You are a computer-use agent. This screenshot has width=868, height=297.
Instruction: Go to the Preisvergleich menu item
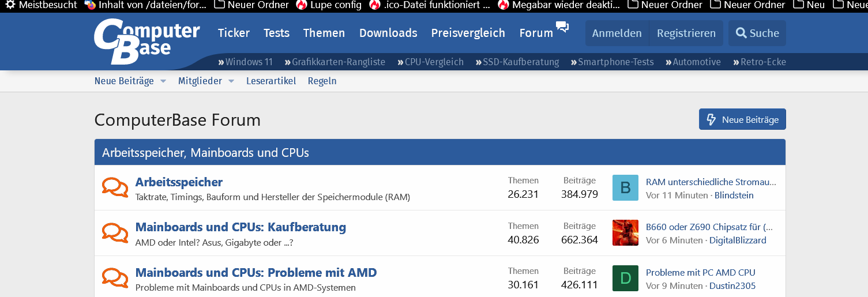[x=468, y=33]
